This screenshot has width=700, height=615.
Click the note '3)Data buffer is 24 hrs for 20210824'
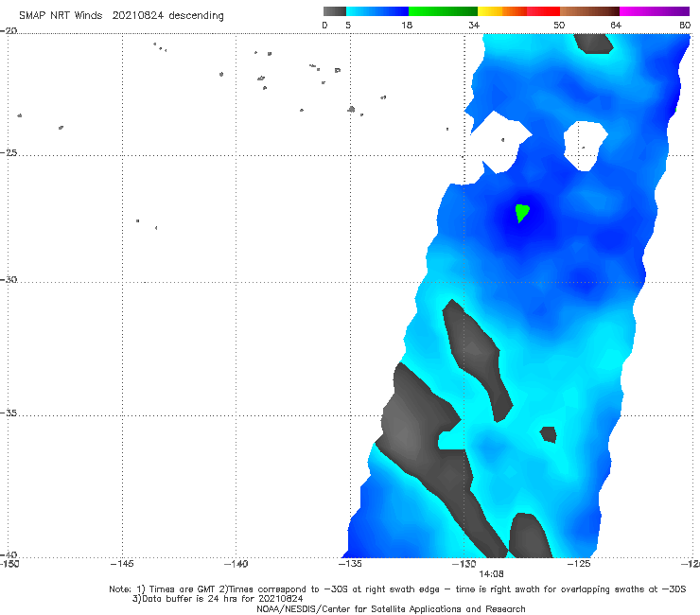(x=218, y=599)
